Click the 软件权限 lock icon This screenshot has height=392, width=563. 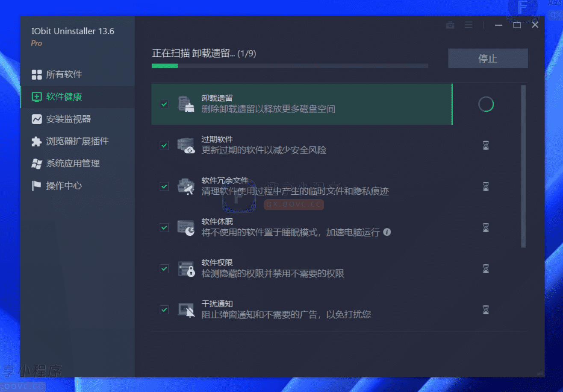[186, 269]
